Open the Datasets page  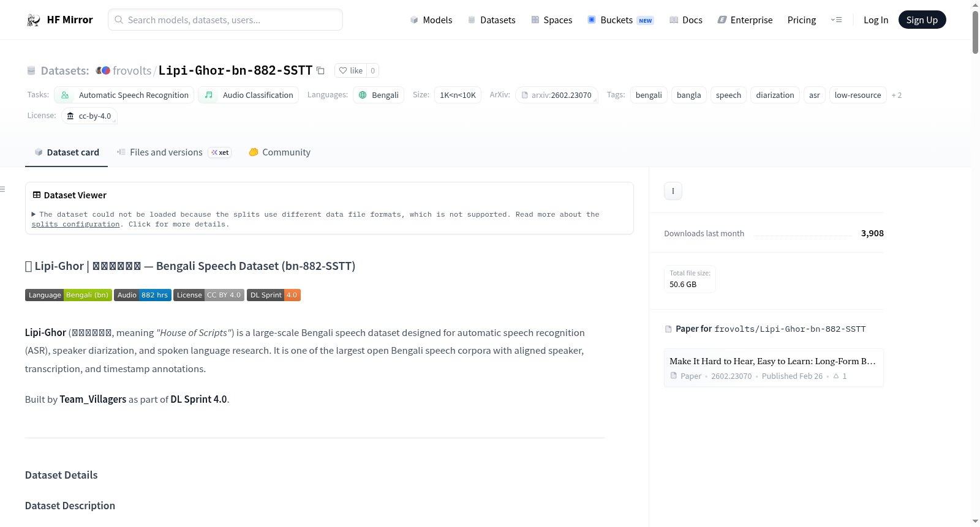492,20
